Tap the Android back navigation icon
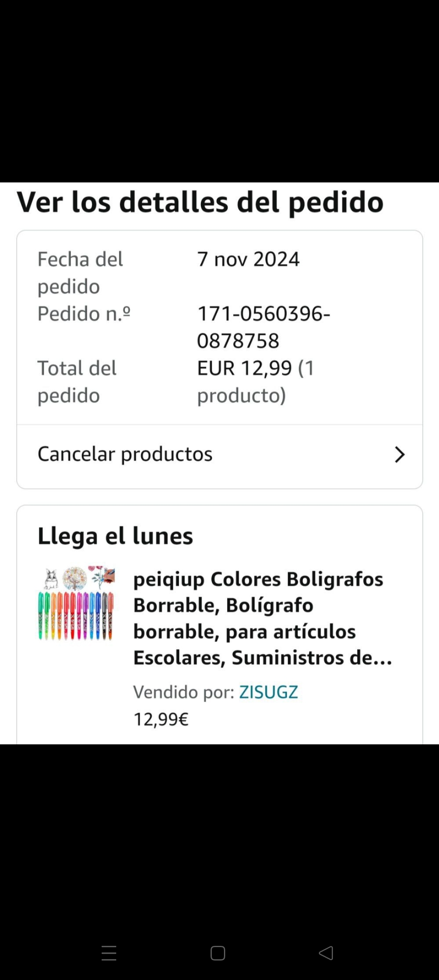This screenshot has width=439, height=980. point(326,953)
